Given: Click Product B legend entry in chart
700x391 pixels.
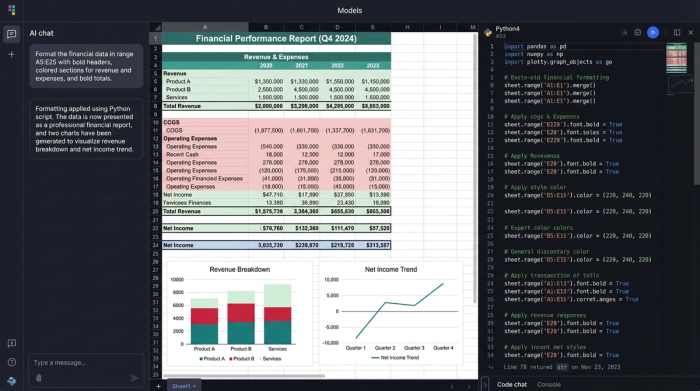Looking at the screenshot, I should (242, 359).
